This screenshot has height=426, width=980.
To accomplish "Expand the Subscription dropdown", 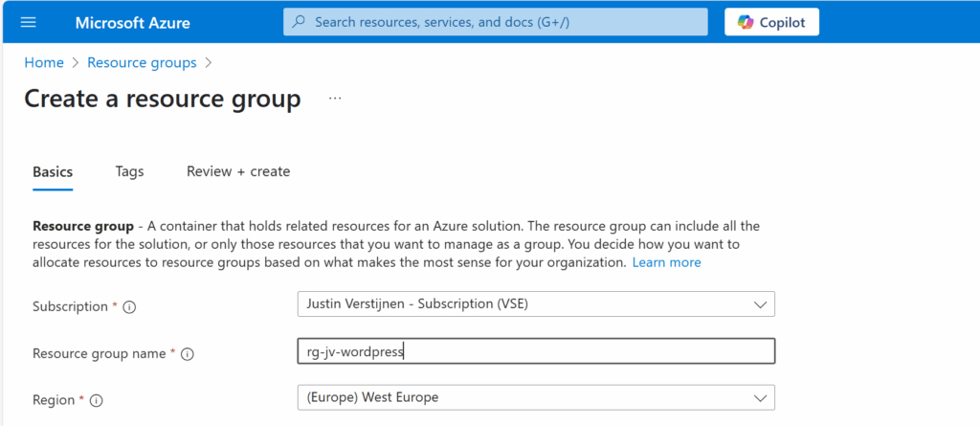I will coord(536,304).
